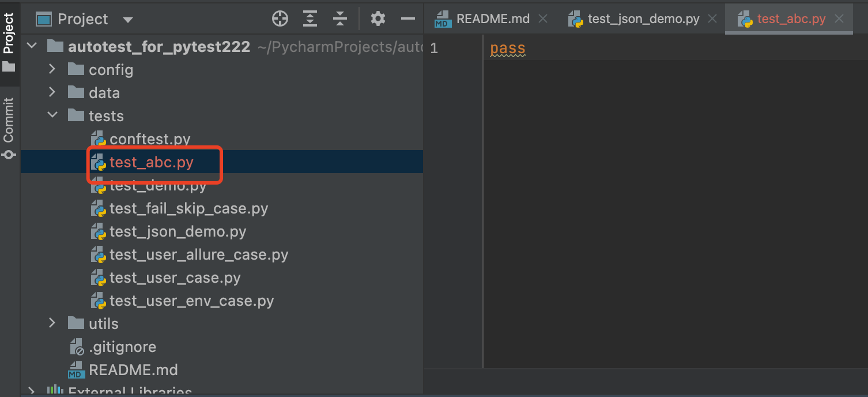
Task: Collapse the tests folder arrow
Action: (52, 115)
